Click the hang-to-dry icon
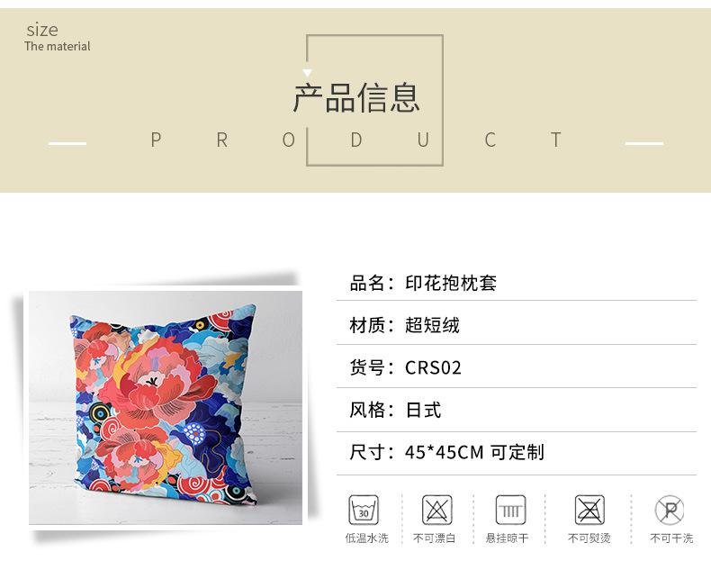This screenshot has width=711, height=588. pyautogui.click(x=510, y=510)
